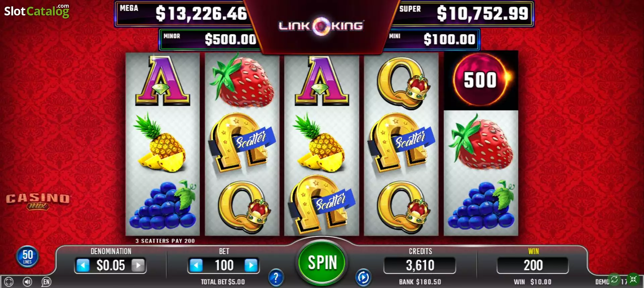Click the MEGA jackpot display
The height and width of the screenshot is (288, 644).
(183, 14)
